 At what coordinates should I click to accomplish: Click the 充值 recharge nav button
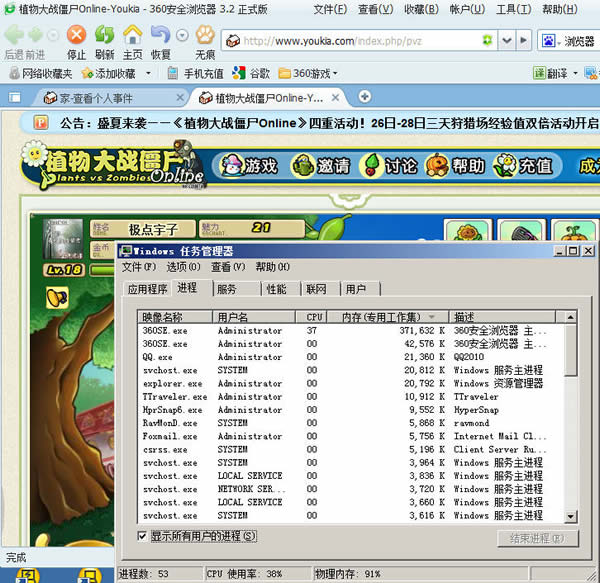pyautogui.click(x=523, y=166)
